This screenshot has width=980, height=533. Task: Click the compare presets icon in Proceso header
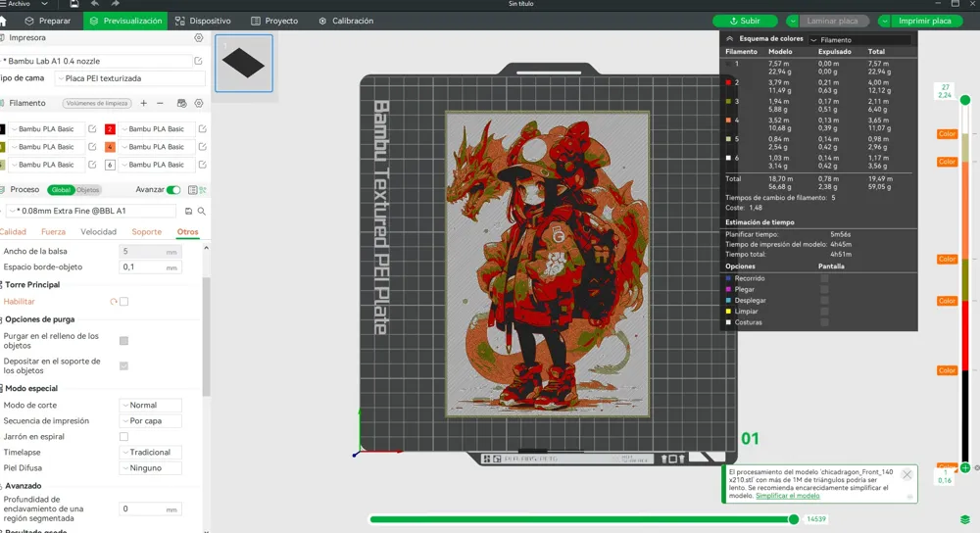point(203,189)
